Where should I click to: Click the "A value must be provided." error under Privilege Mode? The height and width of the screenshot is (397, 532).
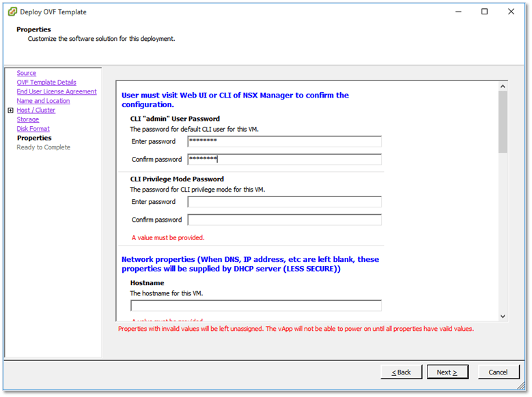pyautogui.click(x=168, y=238)
